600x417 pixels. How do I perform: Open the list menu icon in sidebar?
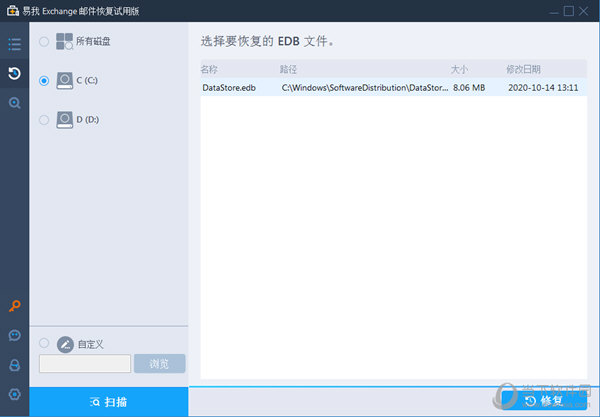click(15, 44)
